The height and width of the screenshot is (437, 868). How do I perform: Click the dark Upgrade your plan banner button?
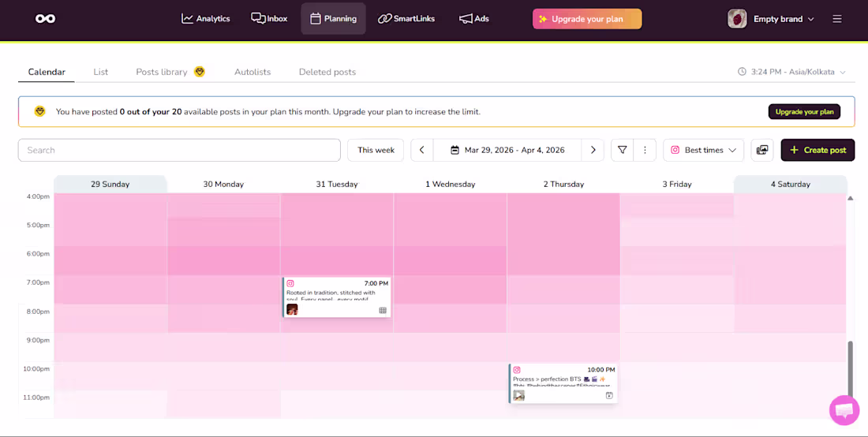pos(804,112)
